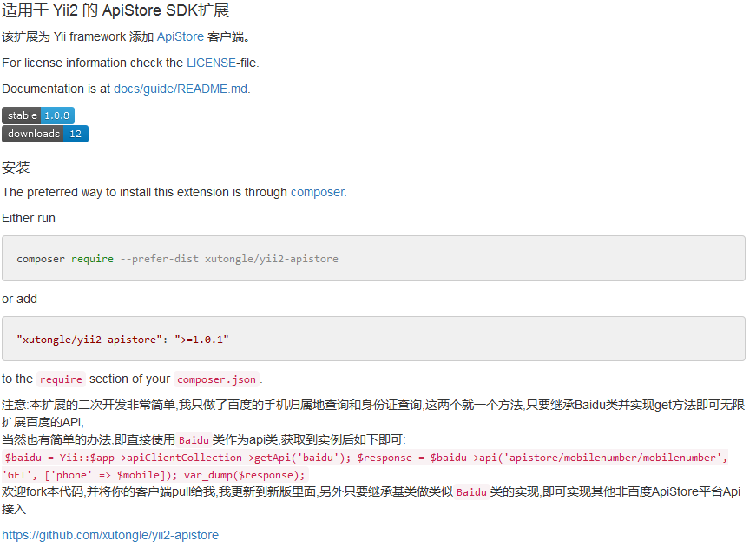The width and height of the screenshot is (756, 554).
Task: Click the paragraph starting with 欢迎fork本代码
Action: click(x=371, y=500)
